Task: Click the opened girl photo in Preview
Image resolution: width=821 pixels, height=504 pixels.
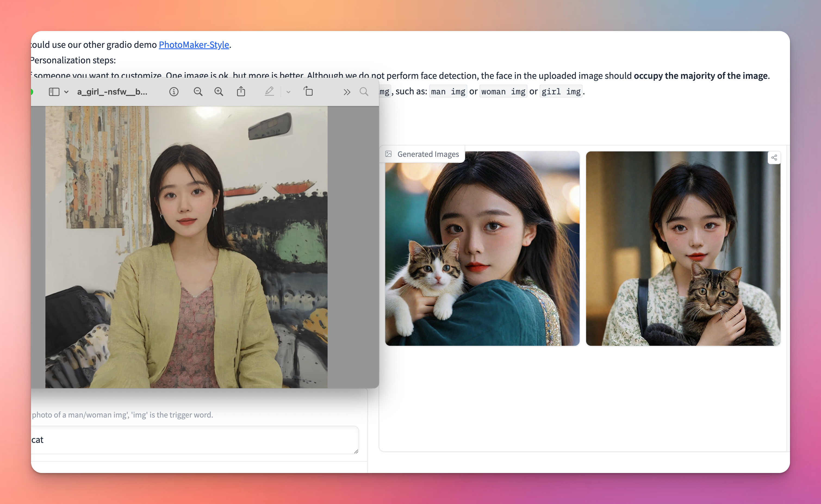Action: click(186, 247)
